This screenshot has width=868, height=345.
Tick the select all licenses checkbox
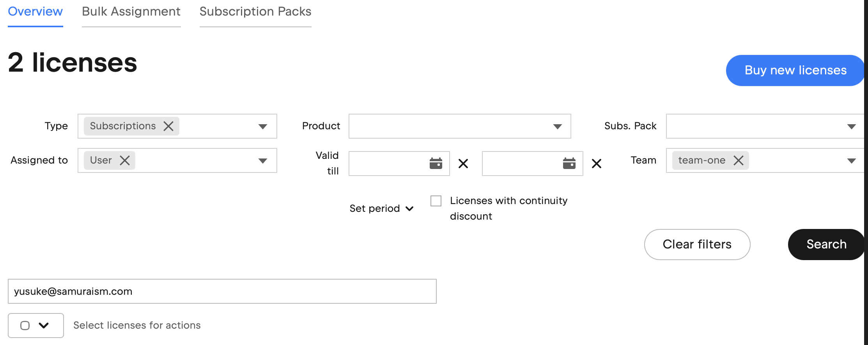click(25, 326)
